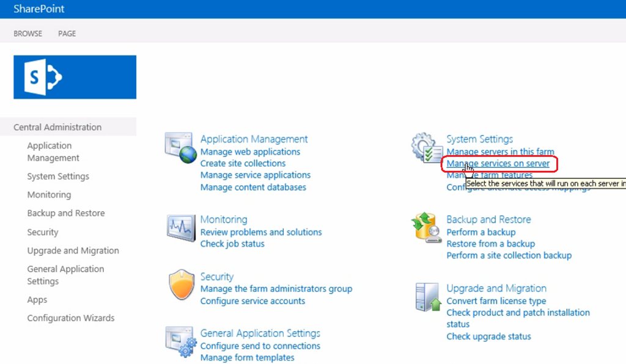Open the Monitoring section heading link
Viewport: 626px width, 364px height.
[x=224, y=219]
